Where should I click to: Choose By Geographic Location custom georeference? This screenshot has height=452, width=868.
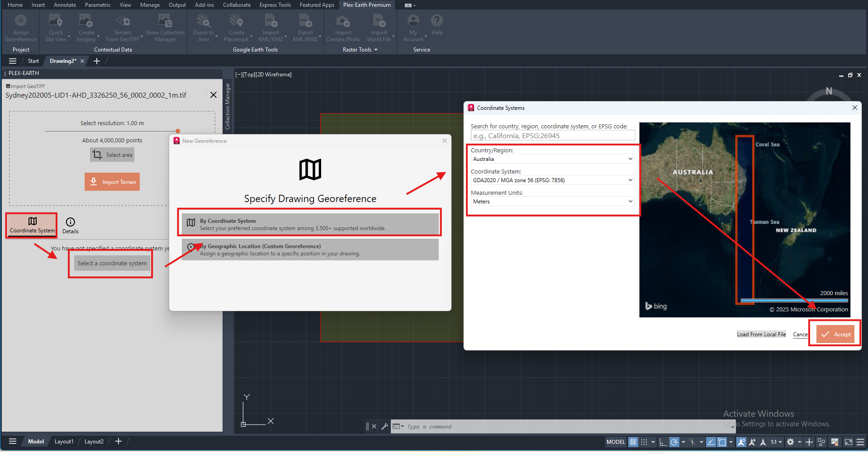[310, 250]
